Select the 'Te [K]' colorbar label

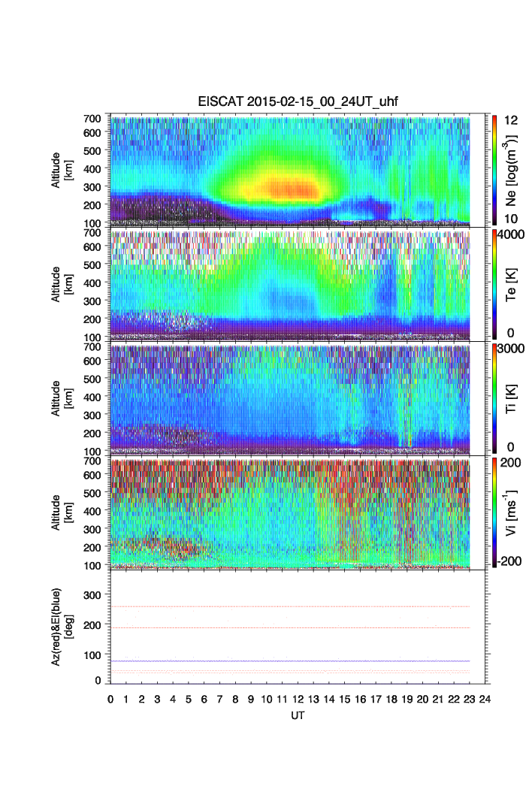point(511,285)
